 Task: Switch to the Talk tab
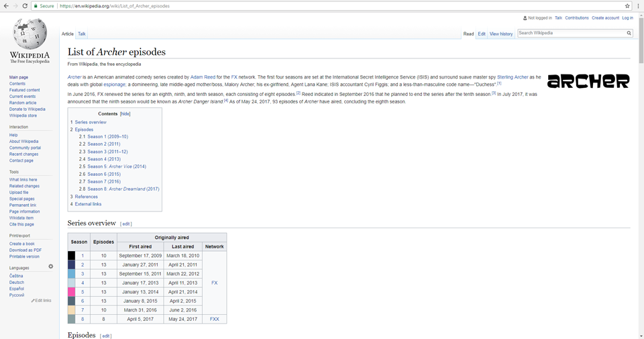click(82, 34)
